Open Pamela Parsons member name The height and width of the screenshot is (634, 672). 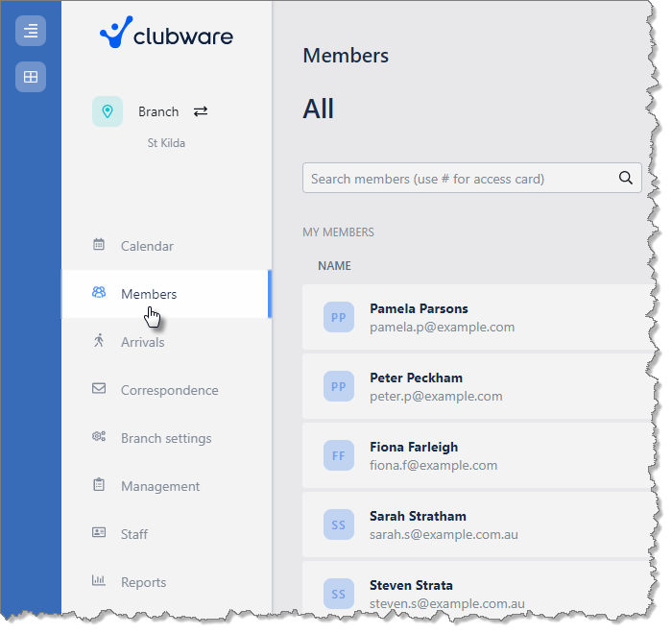pos(419,309)
